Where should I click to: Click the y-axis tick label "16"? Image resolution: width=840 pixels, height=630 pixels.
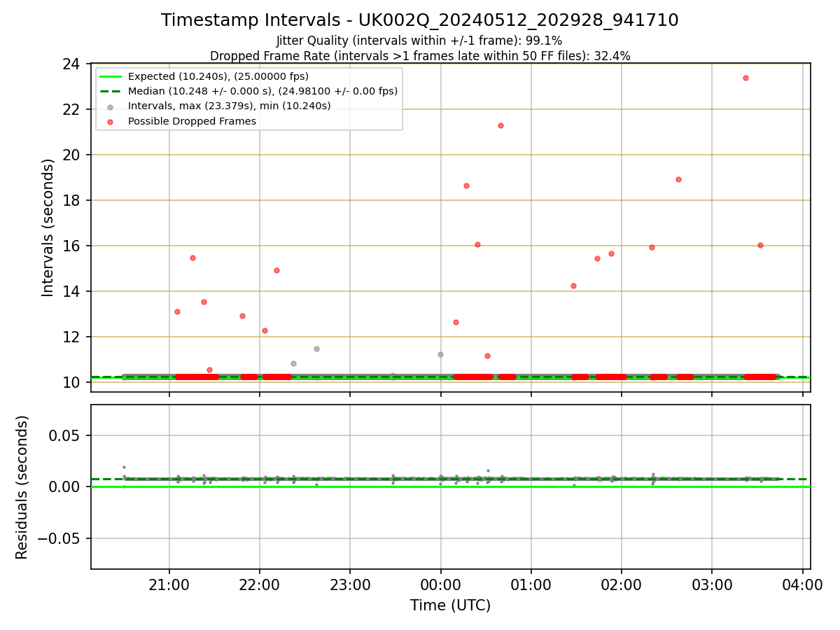click(71, 246)
